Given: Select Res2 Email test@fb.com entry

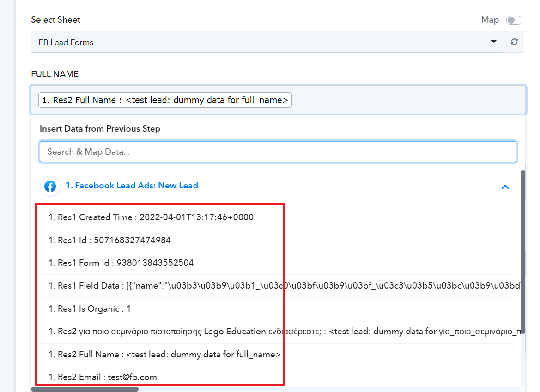Looking at the screenshot, I should coord(103,377).
